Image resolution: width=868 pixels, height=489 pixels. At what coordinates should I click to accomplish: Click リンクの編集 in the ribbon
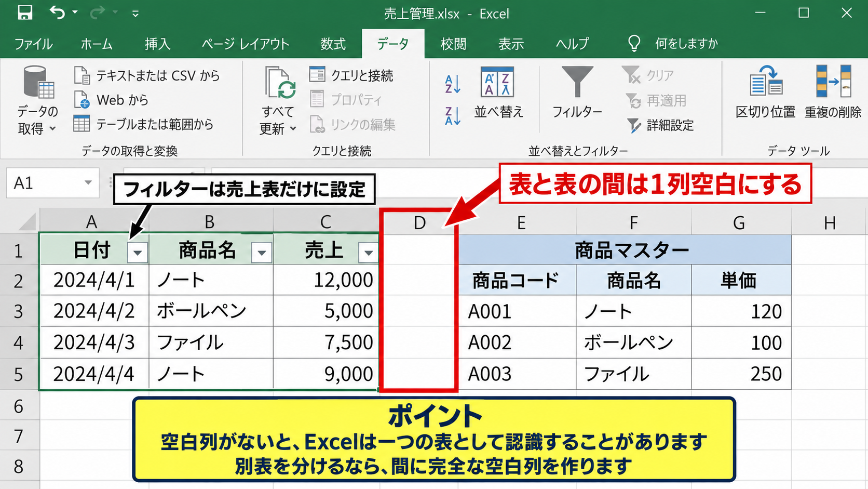pyautogui.click(x=352, y=125)
